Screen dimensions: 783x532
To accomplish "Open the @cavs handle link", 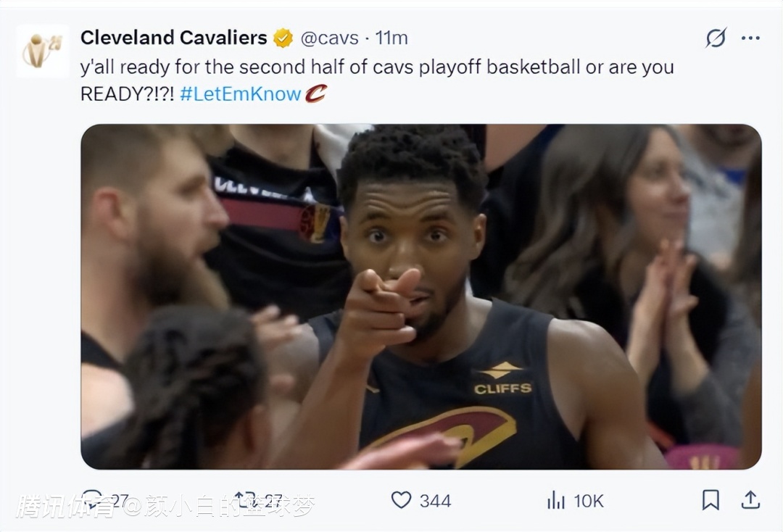I will pyautogui.click(x=329, y=38).
